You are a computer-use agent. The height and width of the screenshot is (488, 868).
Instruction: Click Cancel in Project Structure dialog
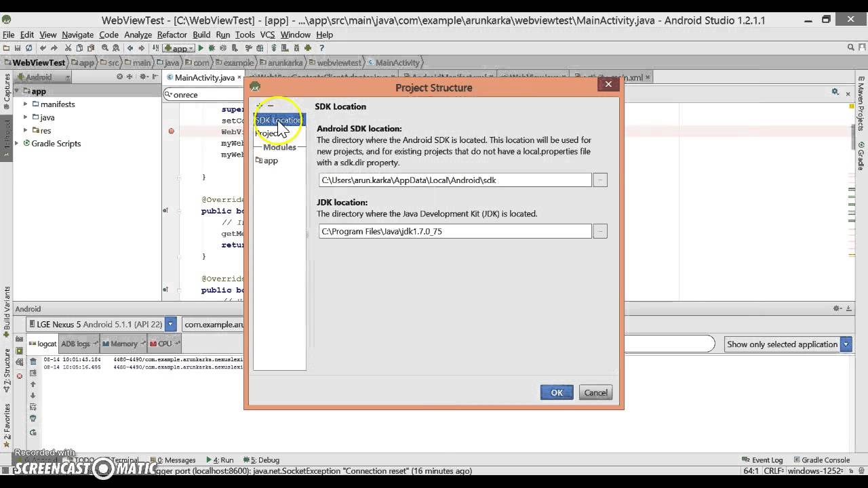[x=596, y=392]
